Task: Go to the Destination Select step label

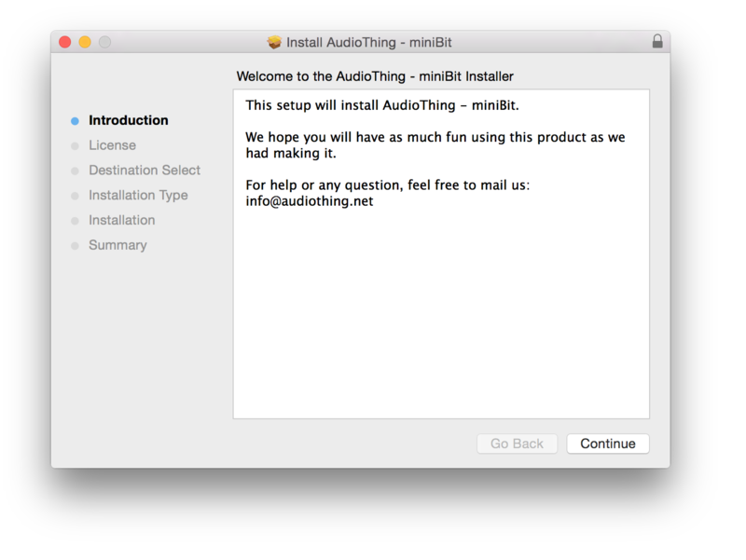Action: [145, 171]
